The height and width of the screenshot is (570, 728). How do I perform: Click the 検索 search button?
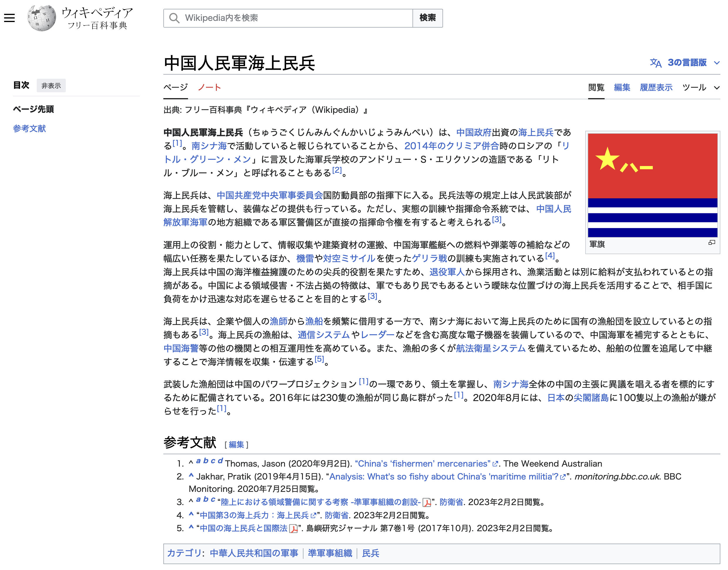(427, 18)
